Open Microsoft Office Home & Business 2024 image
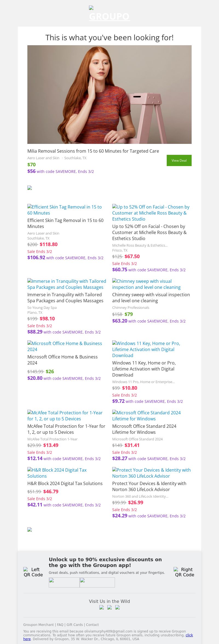The width and height of the screenshot is (219, 644). [65, 346]
